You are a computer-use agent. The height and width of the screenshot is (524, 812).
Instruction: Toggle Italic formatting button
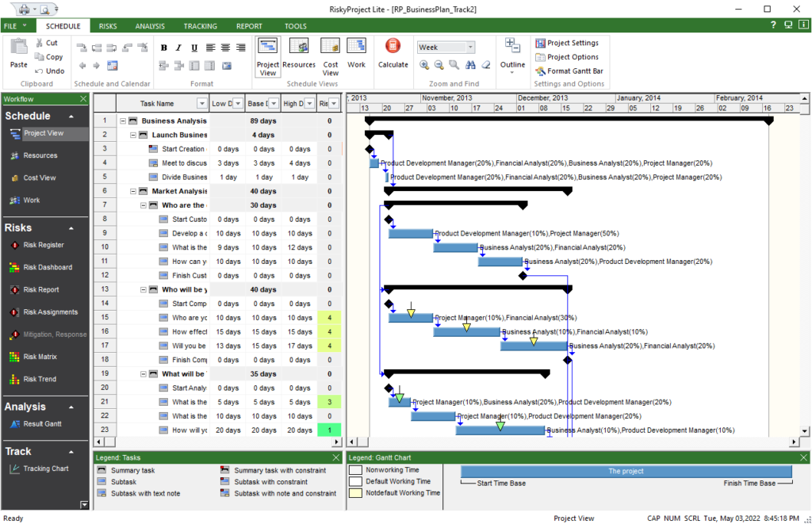[x=179, y=48]
